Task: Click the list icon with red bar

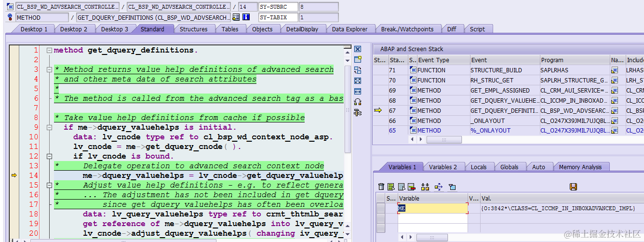Action: point(411,187)
